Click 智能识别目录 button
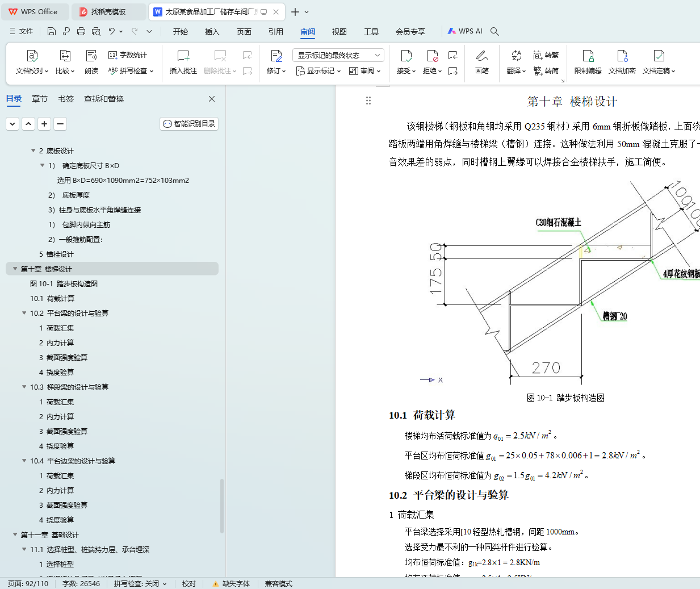The width and height of the screenshot is (700, 589). tap(189, 124)
